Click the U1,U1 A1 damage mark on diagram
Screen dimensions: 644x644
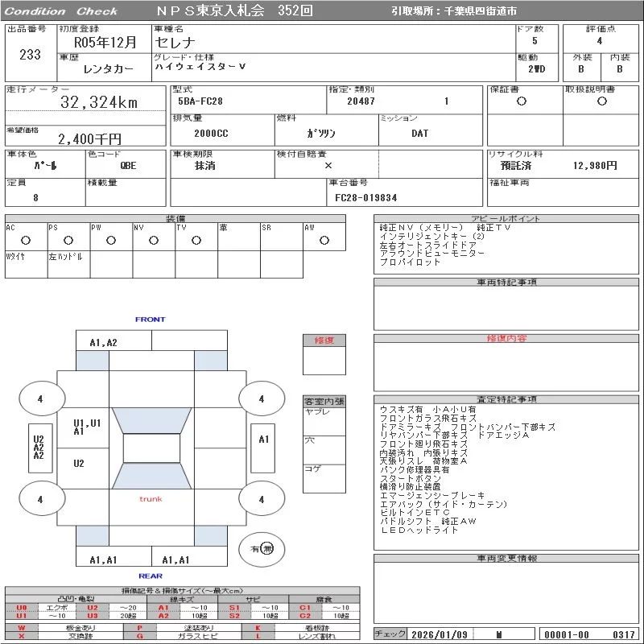point(87,427)
